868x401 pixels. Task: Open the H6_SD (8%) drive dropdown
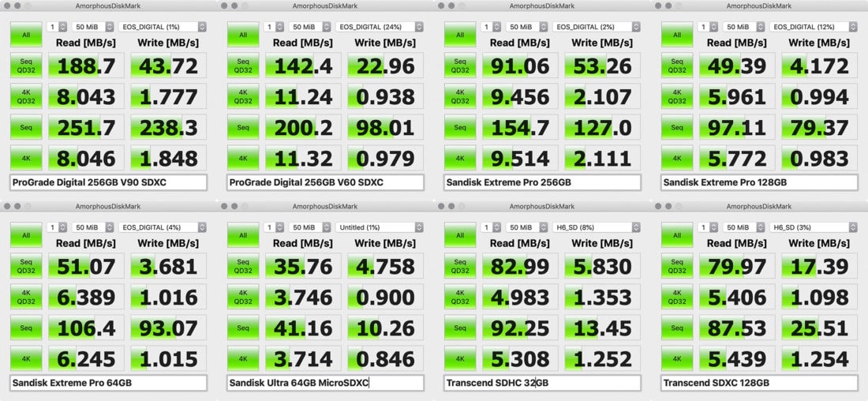pos(597,227)
